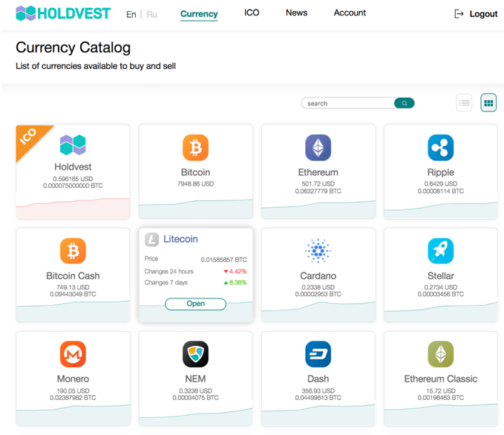Click the Dash card name
Image resolution: width=504 pixels, height=435 pixels.
coord(318,379)
